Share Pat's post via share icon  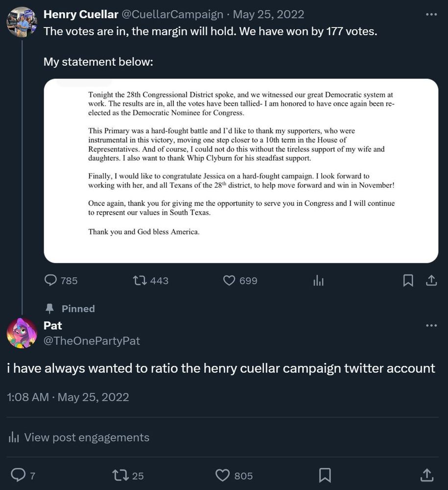(427, 475)
